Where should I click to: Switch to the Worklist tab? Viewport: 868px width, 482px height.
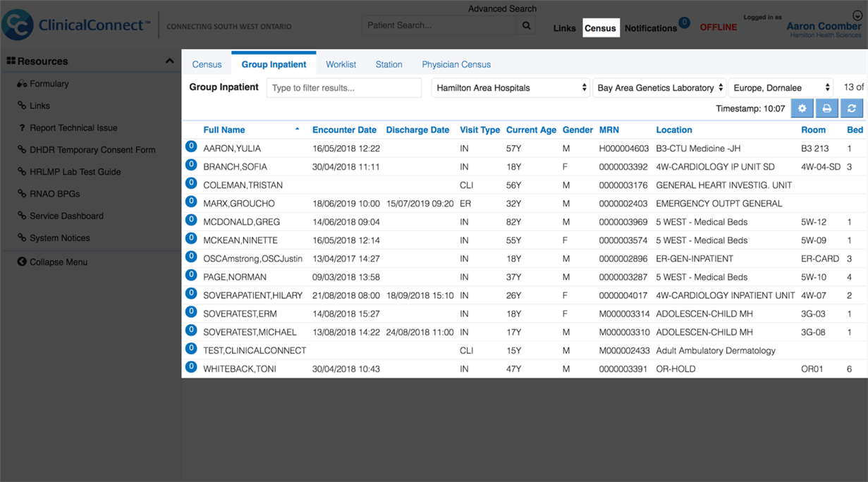pyautogui.click(x=341, y=64)
